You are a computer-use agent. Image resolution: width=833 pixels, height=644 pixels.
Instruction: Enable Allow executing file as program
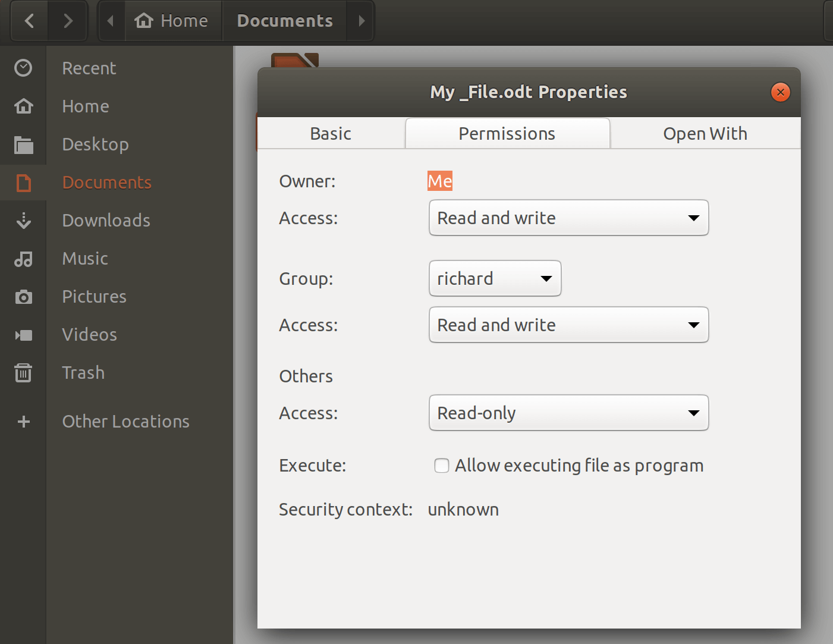(x=442, y=466)
